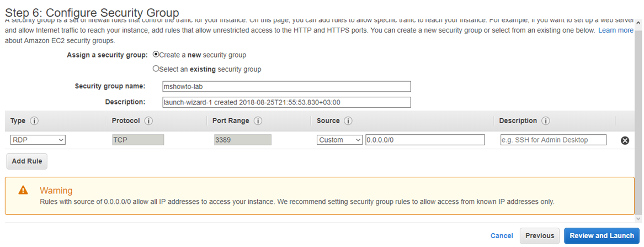Click the Security group name field

click(286, 86)
